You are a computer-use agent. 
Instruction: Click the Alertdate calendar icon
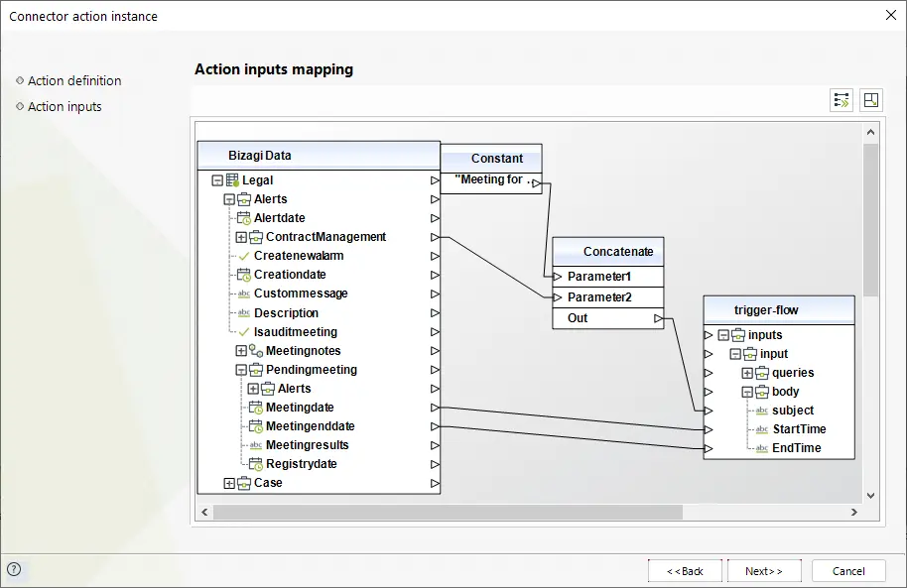[244, 218]
